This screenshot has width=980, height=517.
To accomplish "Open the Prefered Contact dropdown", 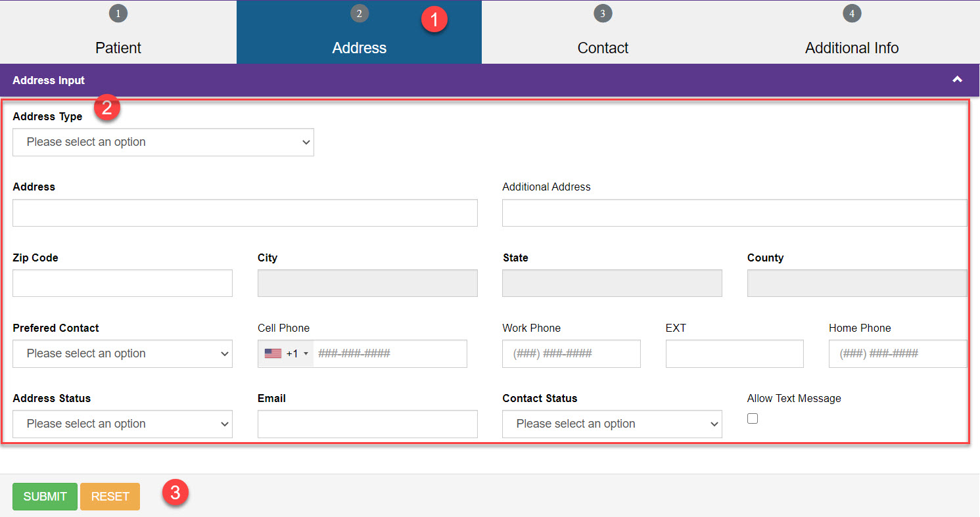I will [x=122, y=353].
